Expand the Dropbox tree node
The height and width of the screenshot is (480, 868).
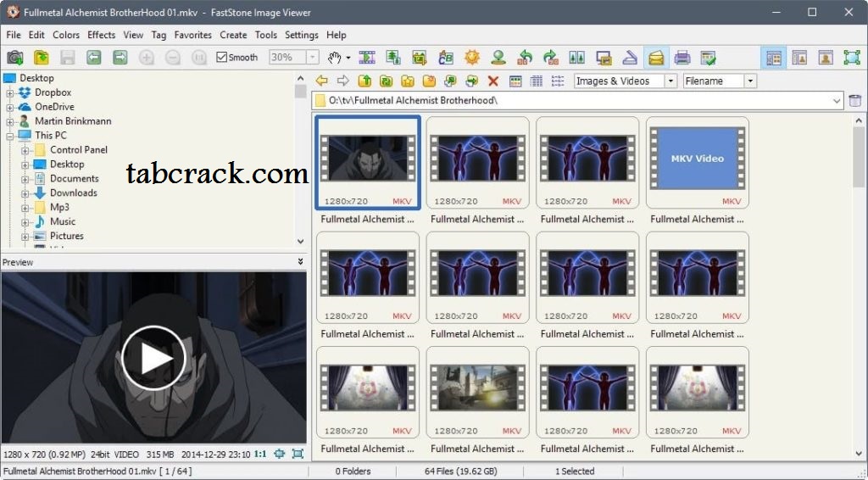coord(10,93)
